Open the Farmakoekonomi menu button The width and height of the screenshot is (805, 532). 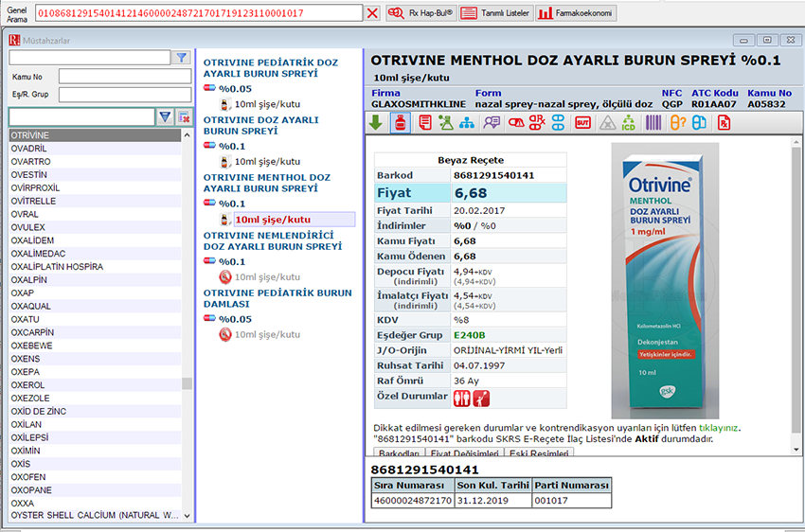coord(576,13)
